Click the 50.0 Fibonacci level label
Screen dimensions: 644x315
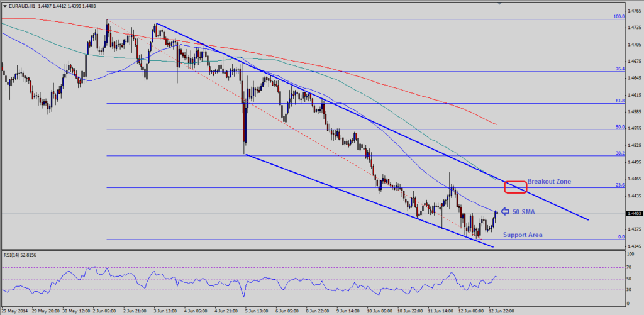click(x=619, y=127)
